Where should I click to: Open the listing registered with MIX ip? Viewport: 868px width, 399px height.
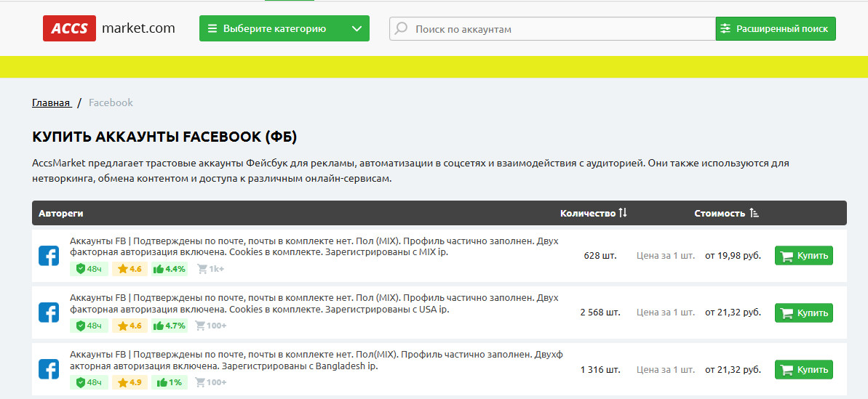point(314,246)
